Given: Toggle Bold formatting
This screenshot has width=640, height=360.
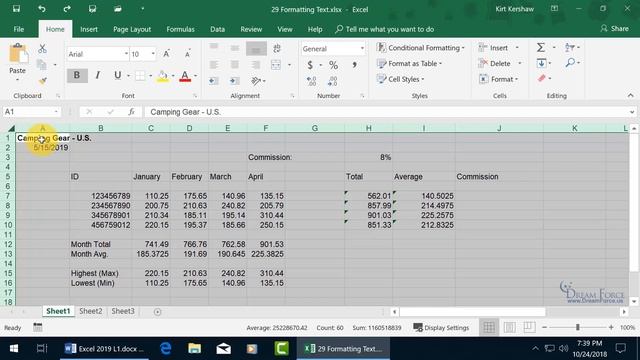Looking at the screenshot, I should 77,75.
